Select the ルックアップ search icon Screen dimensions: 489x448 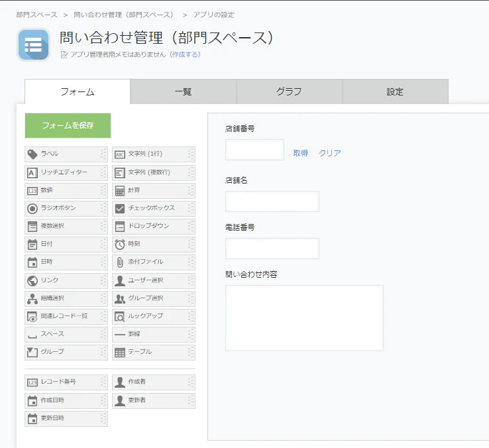tap(120, 316)
